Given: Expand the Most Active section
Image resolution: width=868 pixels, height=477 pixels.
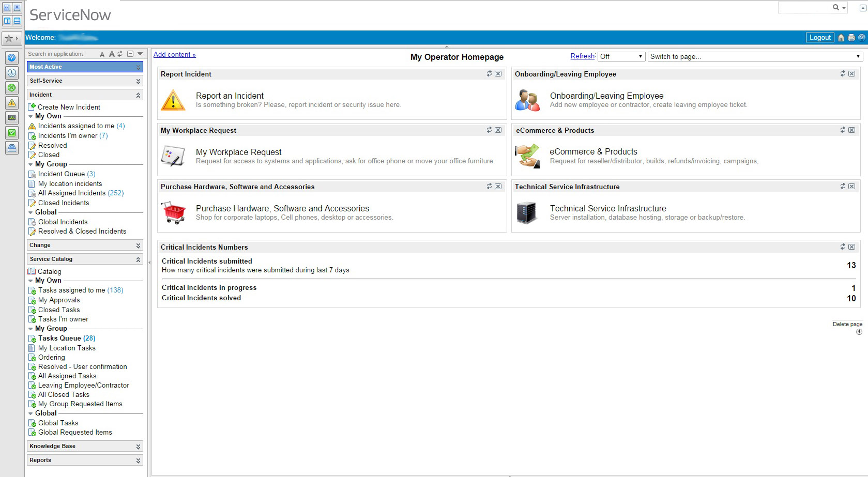Looking at the screenshot, I should tap(85, 67).
